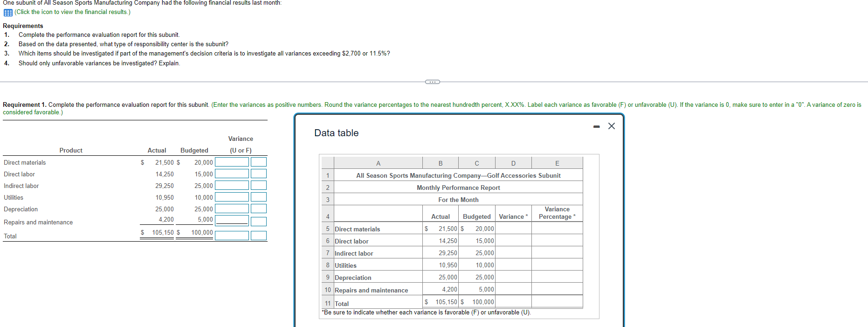Click the Direct labor variance amount field
Screen dimensions: 868x327
(232, 174)
